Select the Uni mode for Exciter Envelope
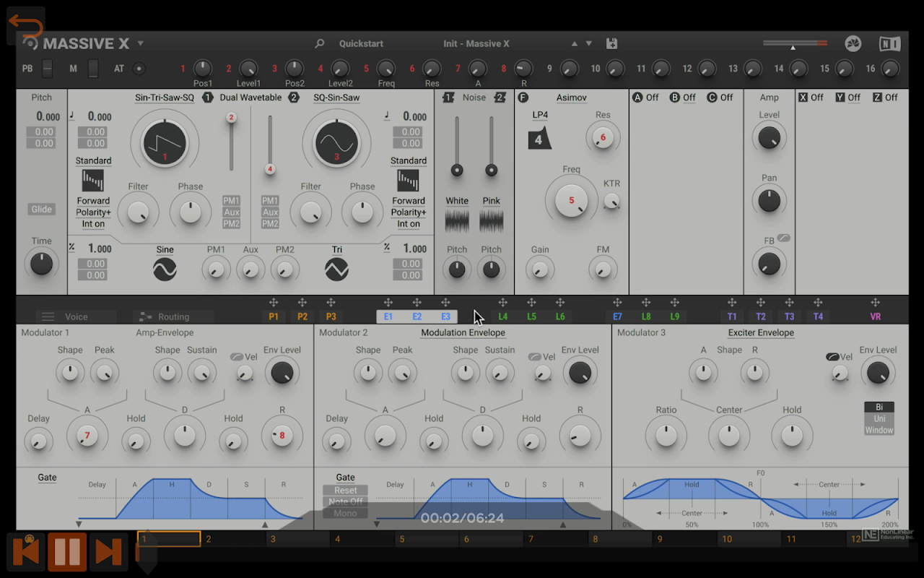This screenshot has height=578, width=924. coord(879,418)
